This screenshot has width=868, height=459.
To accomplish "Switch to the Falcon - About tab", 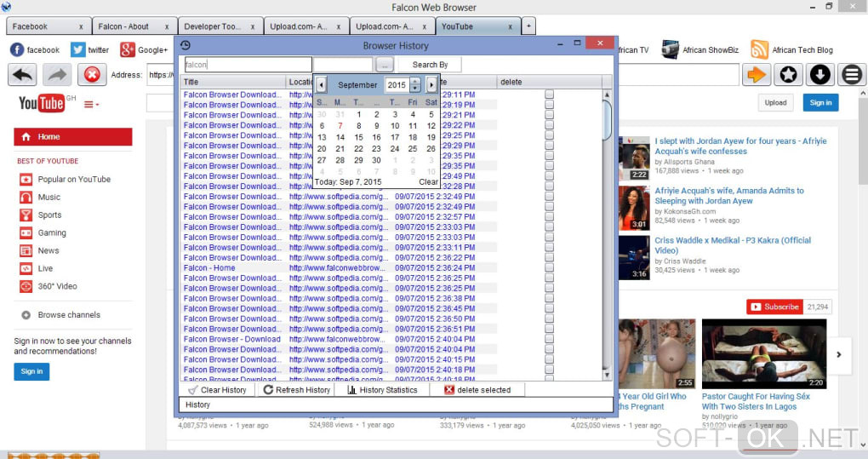I will (x=134, y=26).
